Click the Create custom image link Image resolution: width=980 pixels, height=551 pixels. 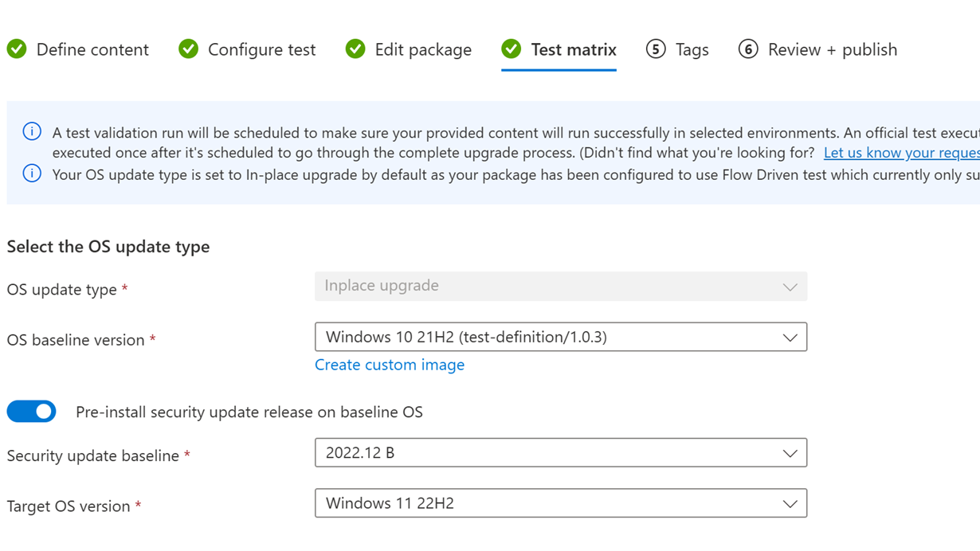point(390,365)
